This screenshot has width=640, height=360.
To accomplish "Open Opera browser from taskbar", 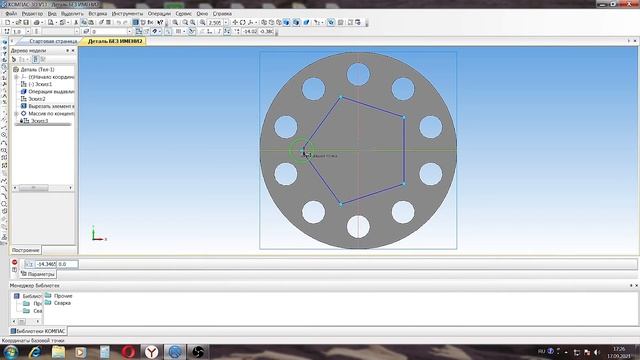I will click(x=128, y=352).
